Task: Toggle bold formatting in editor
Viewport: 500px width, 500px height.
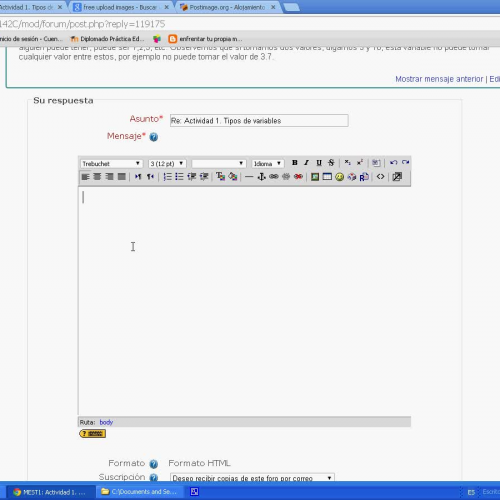Action: [x=294, y=163]
